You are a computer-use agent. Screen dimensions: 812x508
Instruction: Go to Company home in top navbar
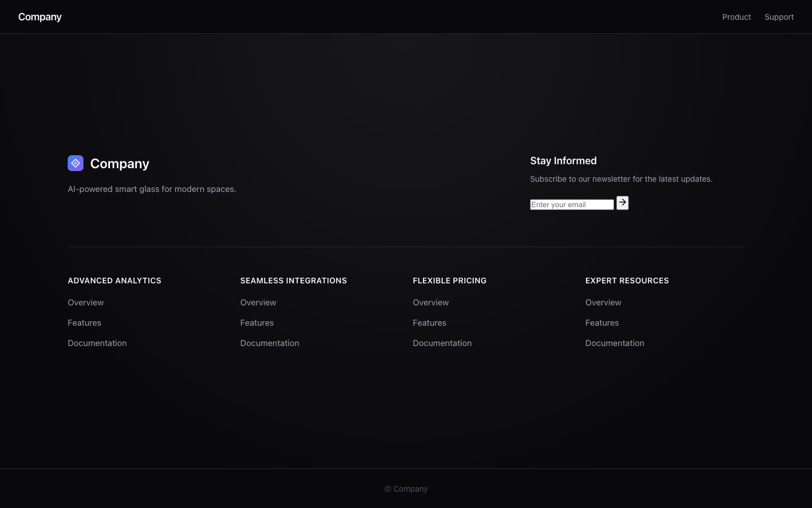[x=40, y=17]
